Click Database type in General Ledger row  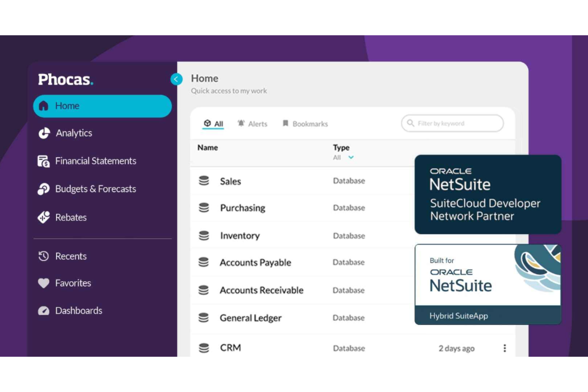pos(348,318)
